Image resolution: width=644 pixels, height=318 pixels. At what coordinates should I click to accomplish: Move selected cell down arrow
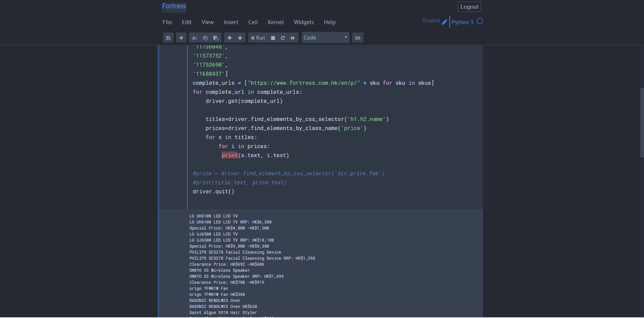click(x=240, y=38)
